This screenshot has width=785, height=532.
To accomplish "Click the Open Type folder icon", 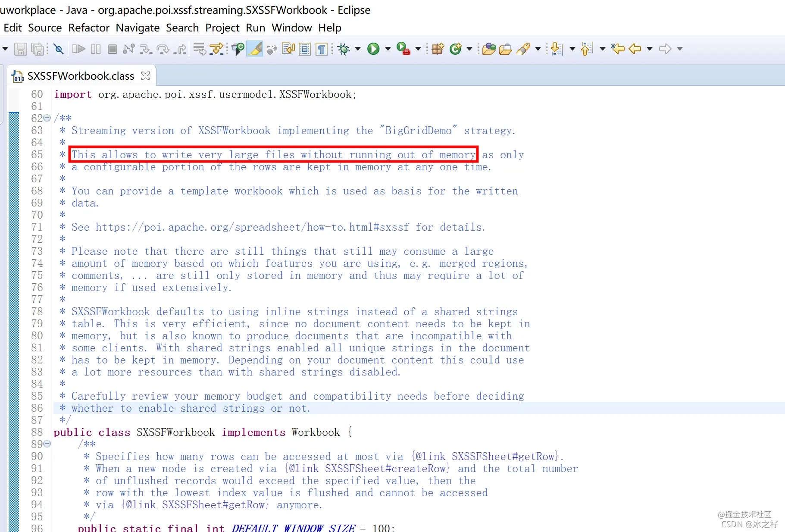I will (x=489, y=49).
